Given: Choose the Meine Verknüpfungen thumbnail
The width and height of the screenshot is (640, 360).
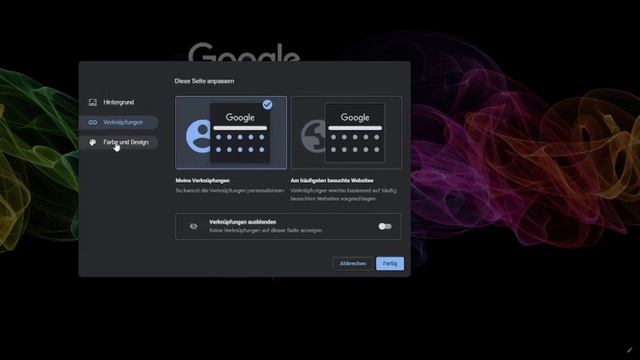Looking at the screenshot, I should point(231,133).
